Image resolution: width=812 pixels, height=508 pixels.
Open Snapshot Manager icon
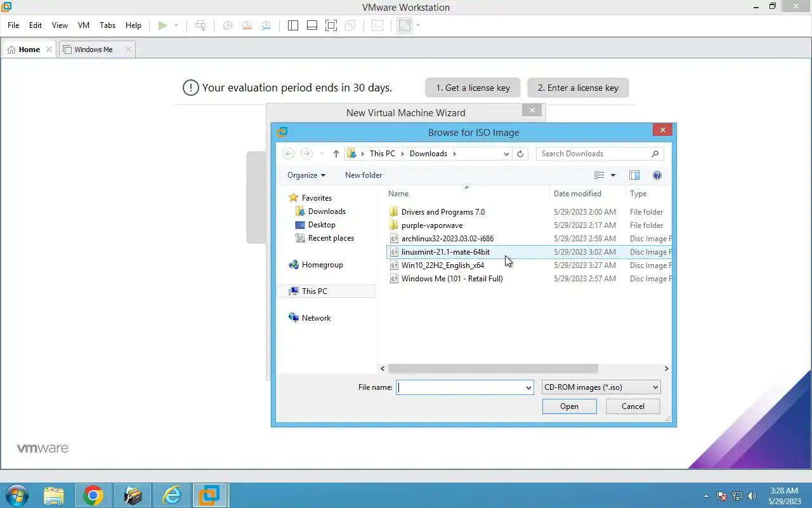266,25
